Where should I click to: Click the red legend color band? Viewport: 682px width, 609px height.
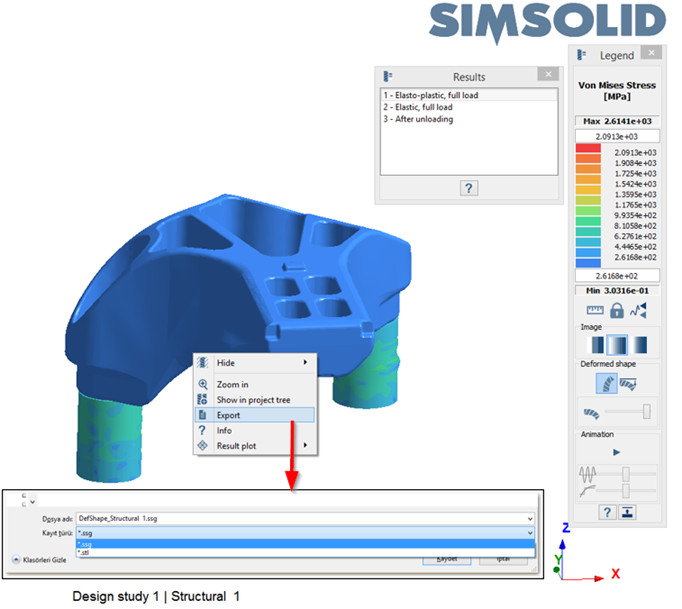click(588, 148)
